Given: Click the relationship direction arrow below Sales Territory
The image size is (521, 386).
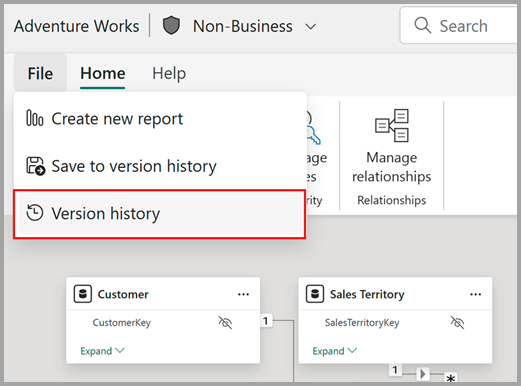Looking at the screenshot, I should [423, 374].
